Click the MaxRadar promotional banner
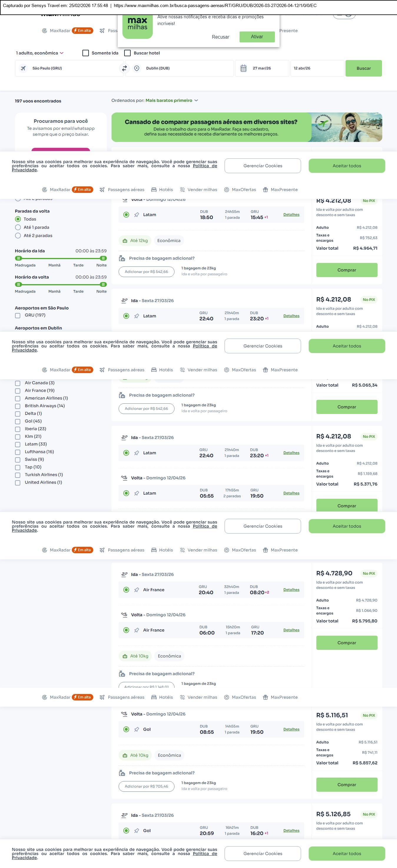This screenshot has width=397, height=868. tap(247, 127)
